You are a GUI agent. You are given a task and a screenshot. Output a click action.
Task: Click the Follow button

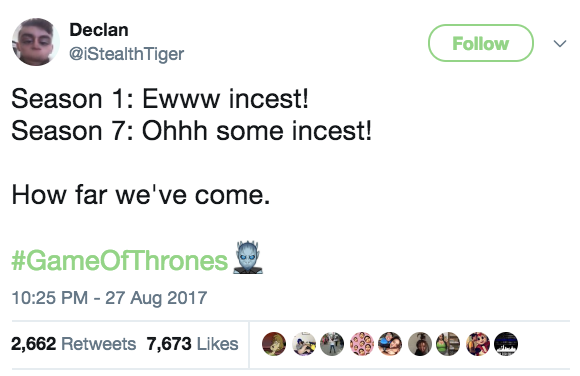[x=480, y=43]
